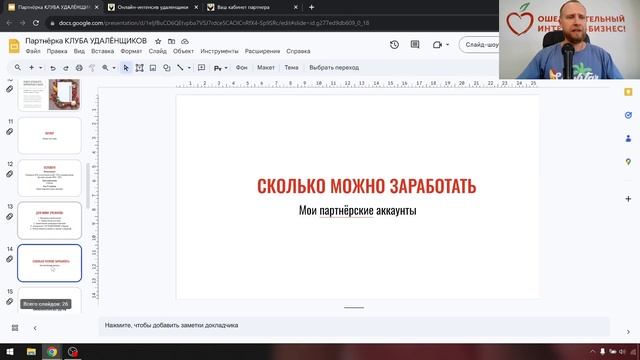Add a comment from toolbar
640x360 pixels.
(201, 68)
